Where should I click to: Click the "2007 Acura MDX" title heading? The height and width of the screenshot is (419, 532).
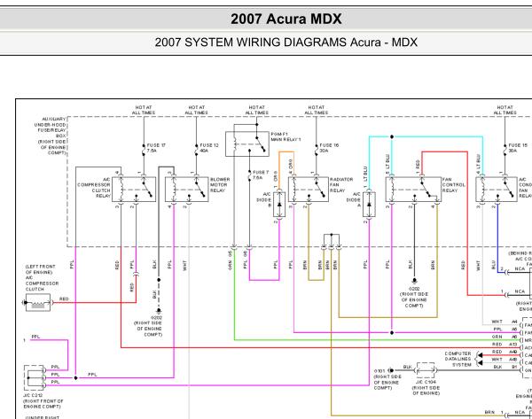pyautogui.click(x=286, y=19)
